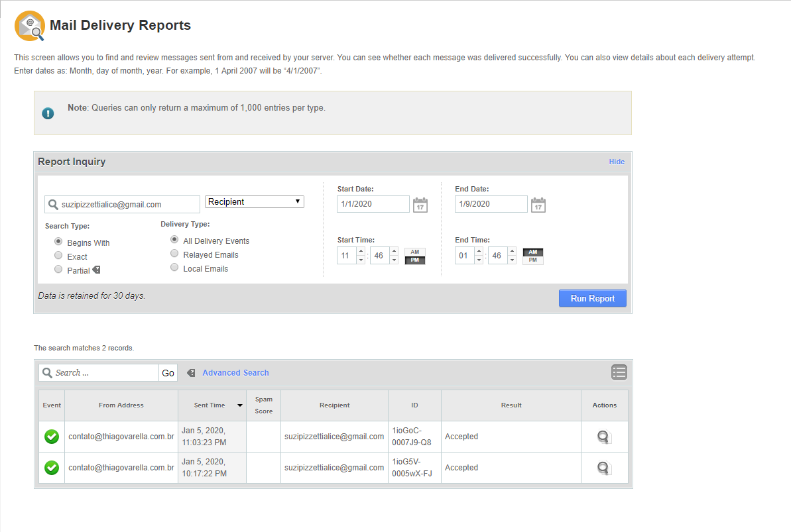Hide the Report Inquiry panel
Screen dimensions: 791x532
click(616, 162)
